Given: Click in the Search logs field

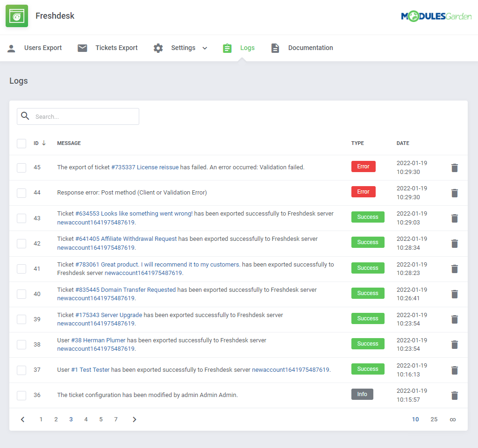Looking at the screenshot, I should click(x=78, y=116).
